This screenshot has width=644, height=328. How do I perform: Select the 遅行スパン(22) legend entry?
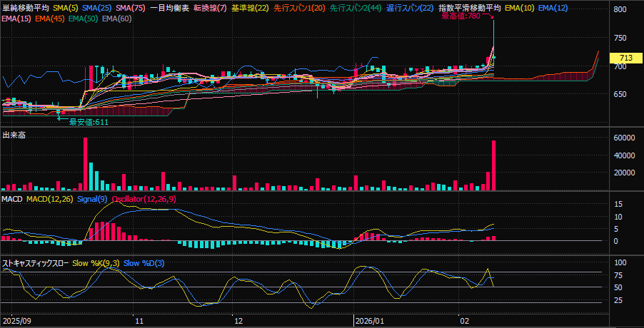click(409, 7)
